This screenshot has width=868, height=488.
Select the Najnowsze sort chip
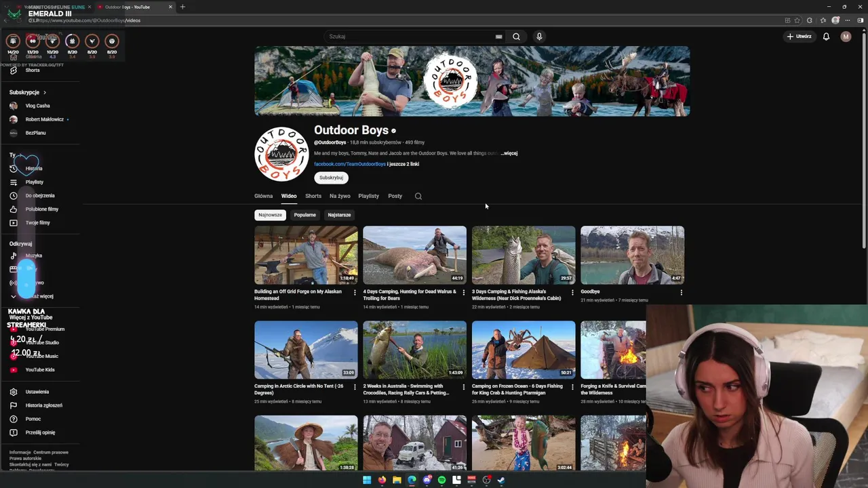270,215
